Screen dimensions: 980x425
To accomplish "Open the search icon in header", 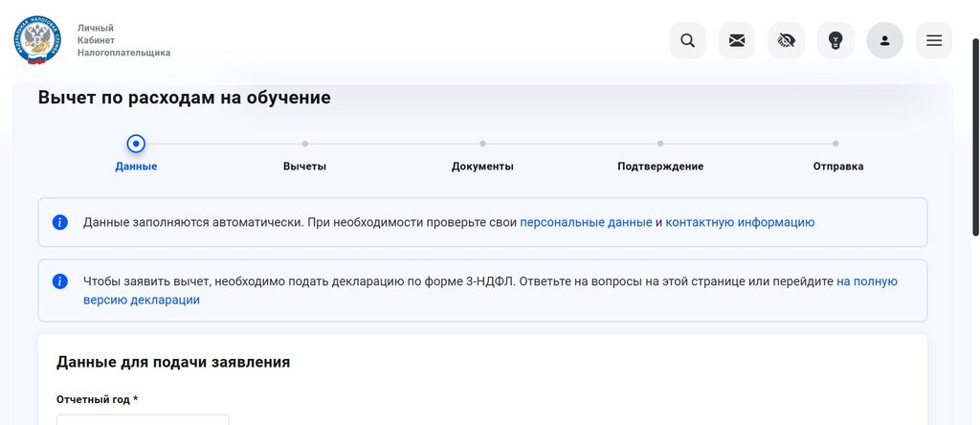I will 687,40.
